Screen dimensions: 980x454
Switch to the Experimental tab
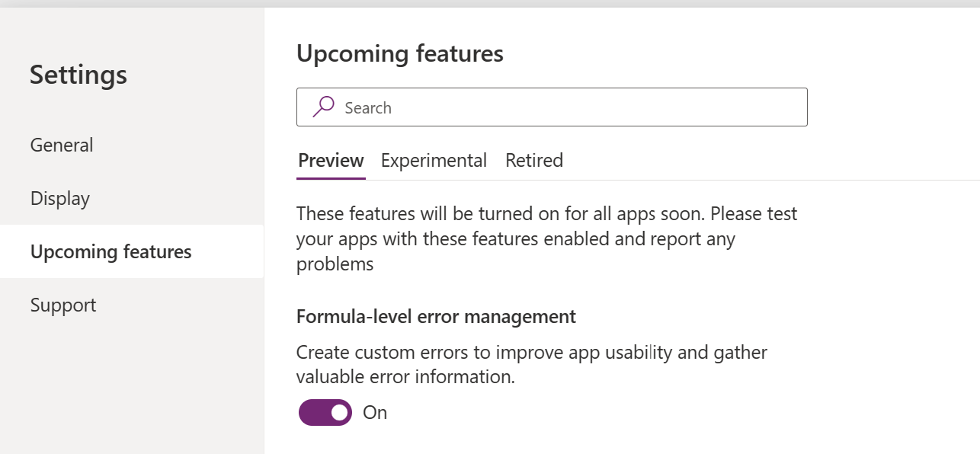(434, 160)
